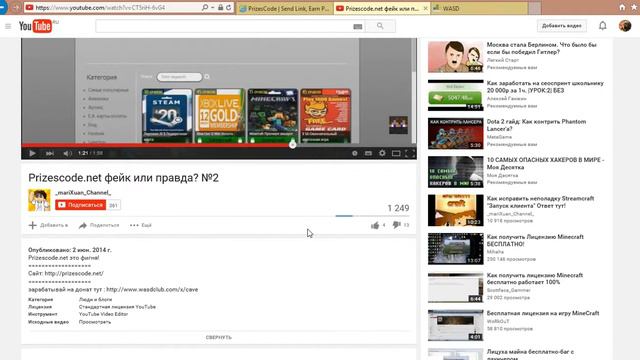The width and height of the screenshot is (640, 360).
Task: Skip to the next video
Action: 50,153
